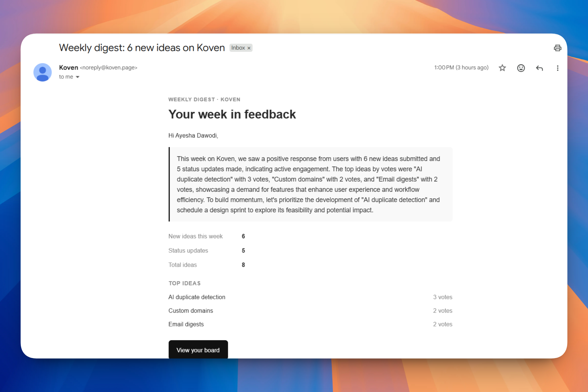Click 'New ideas this week' label

[x=195, y=236]
